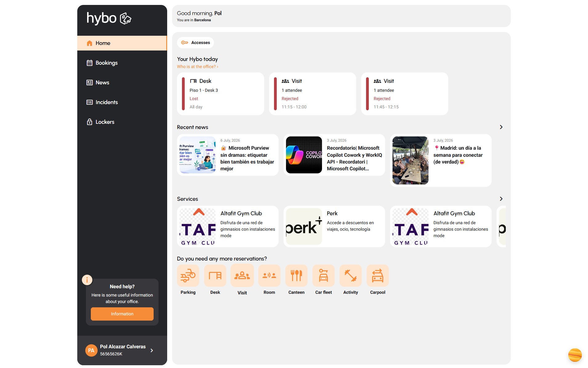
Task: Open profile chevron next to Pol Alcazar Calveras
Action: click(152, 350)
